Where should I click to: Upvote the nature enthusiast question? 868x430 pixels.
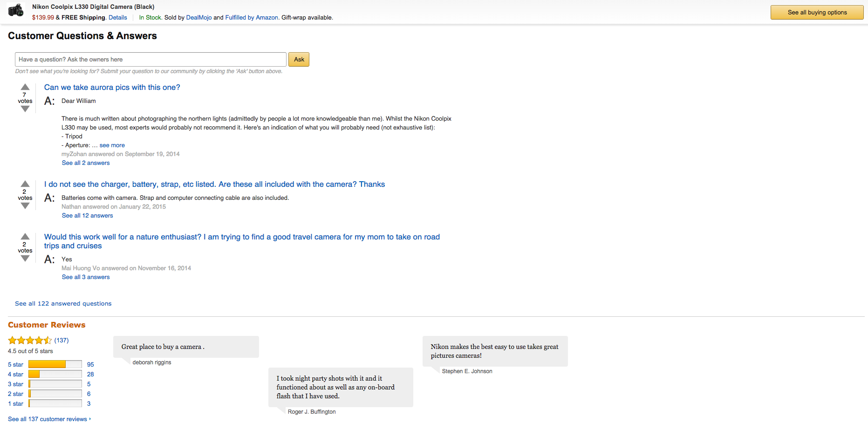tap(25, 237)
